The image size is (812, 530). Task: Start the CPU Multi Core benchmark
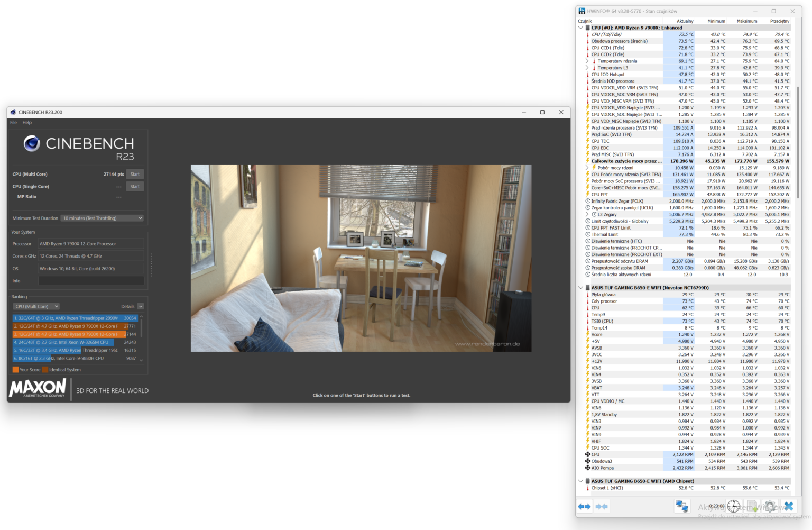[135, 173]
